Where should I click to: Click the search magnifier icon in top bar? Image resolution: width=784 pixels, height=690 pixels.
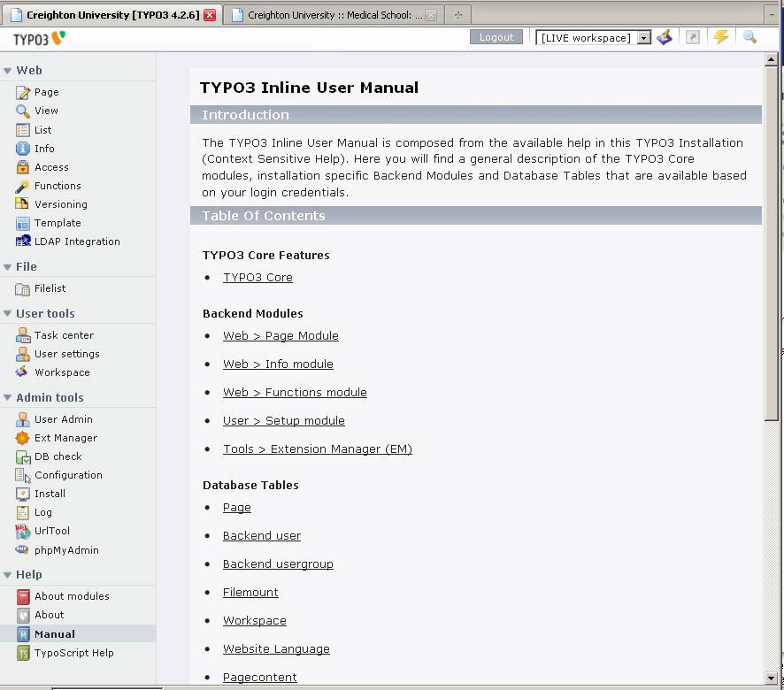[x=749, y=37]
